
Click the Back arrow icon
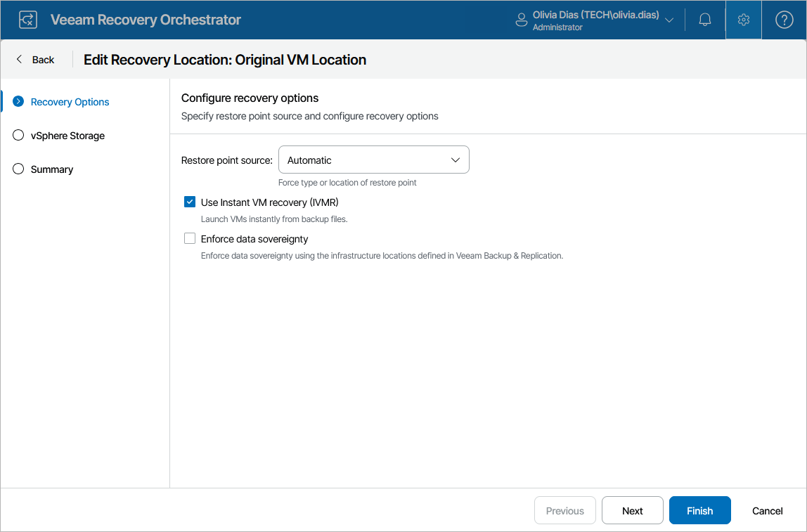(x=20, y=60)
